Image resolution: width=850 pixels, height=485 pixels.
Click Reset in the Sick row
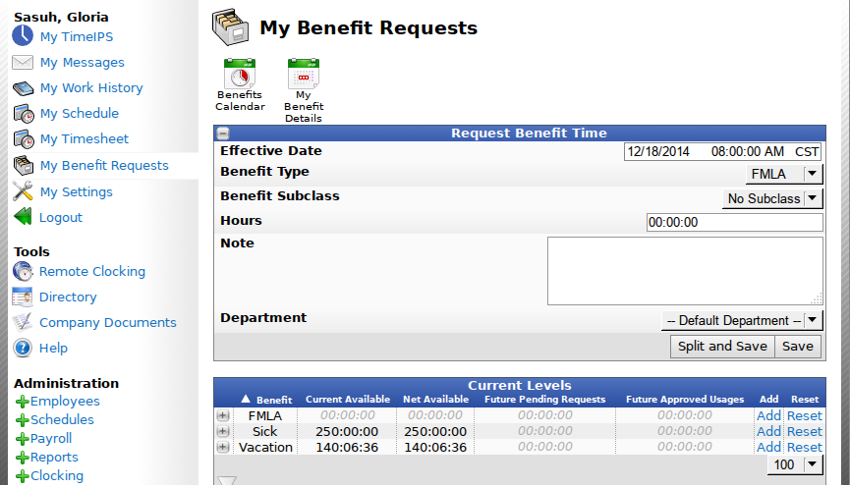(x=804, y=431)
